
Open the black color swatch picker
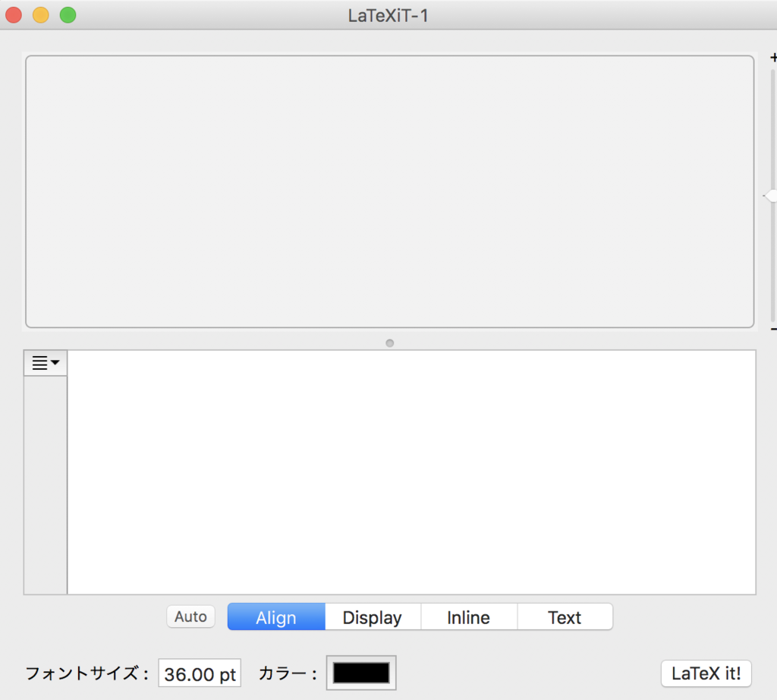[x=361, y=673]
